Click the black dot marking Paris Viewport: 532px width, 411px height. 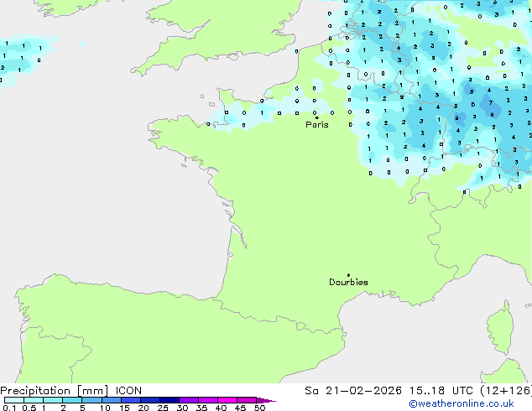317,117
